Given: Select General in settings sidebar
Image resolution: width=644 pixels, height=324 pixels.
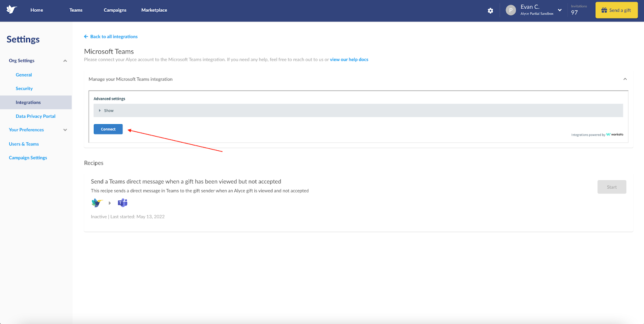Looking at the screenshot, I should (24, 75).
